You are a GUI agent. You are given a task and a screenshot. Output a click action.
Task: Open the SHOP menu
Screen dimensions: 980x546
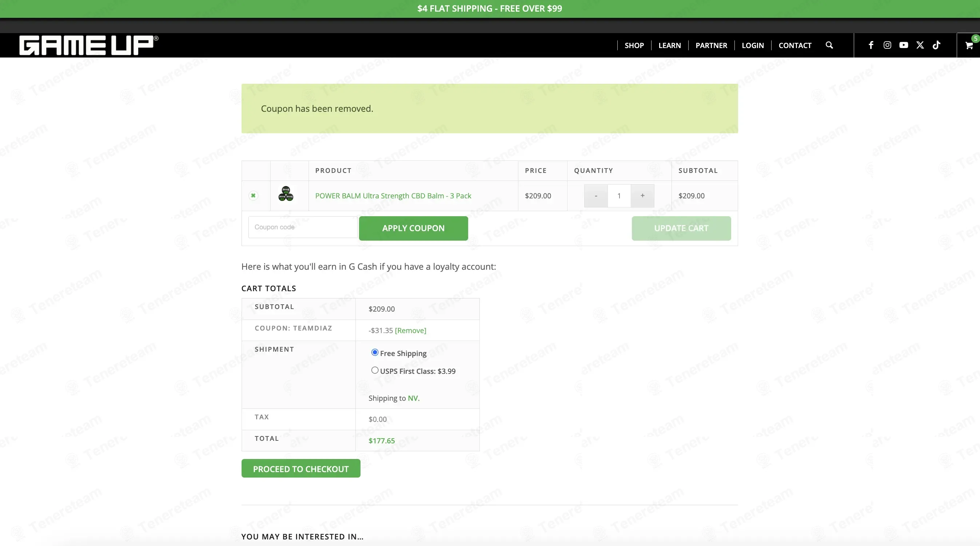click(634, 46)
